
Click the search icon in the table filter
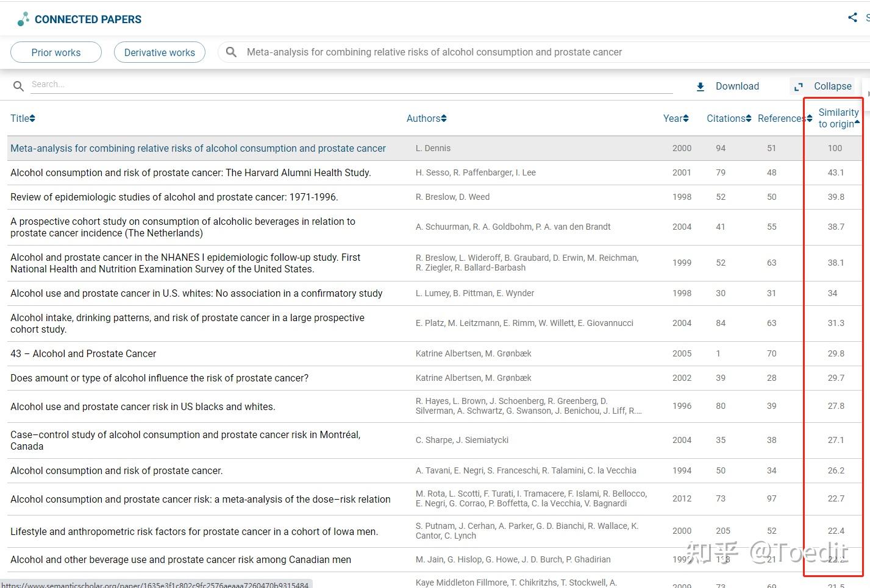(x=19, y=87)
